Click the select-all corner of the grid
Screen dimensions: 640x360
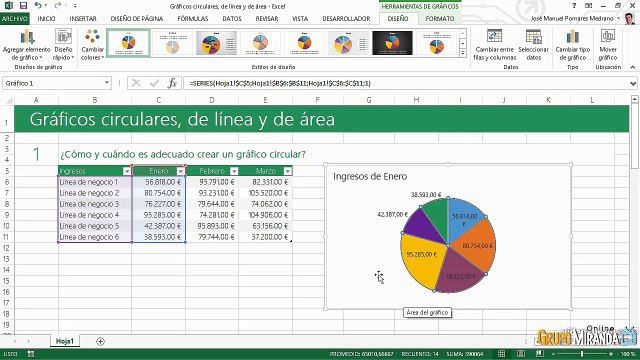tap(8, 100)
